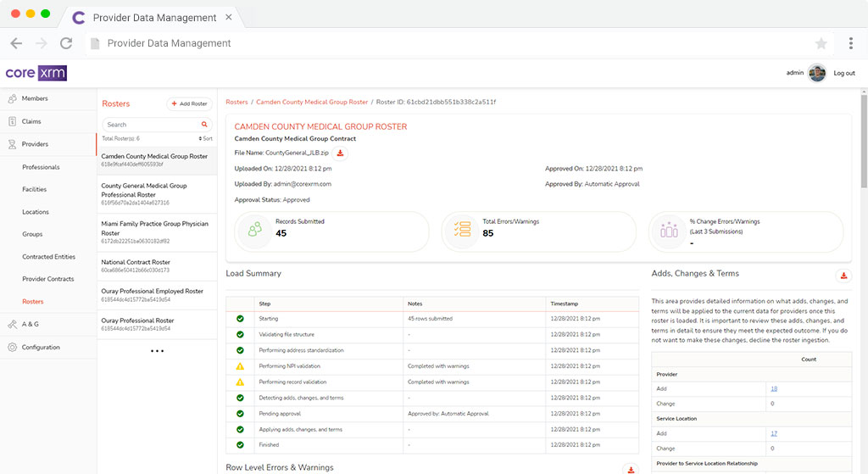868x474 pixels.
Task: Select Groups submenu item
Action: pyautogui.click(x=32, y=234)
